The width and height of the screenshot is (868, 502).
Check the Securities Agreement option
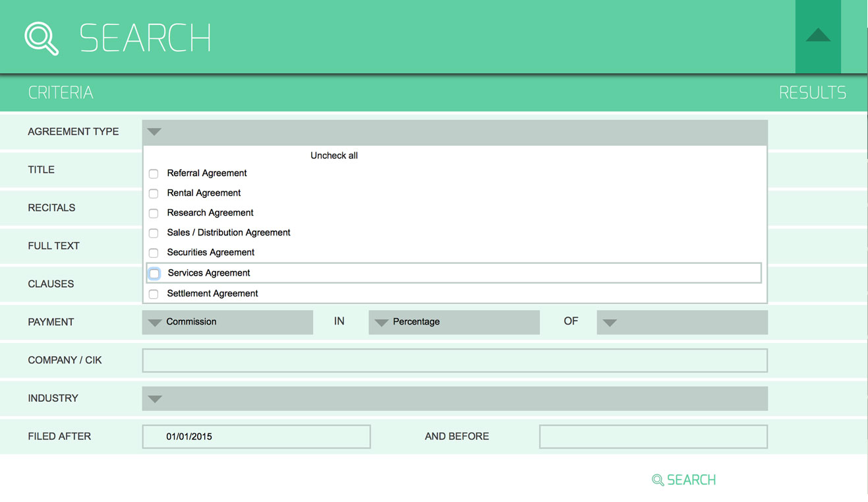tap(154, 253)
